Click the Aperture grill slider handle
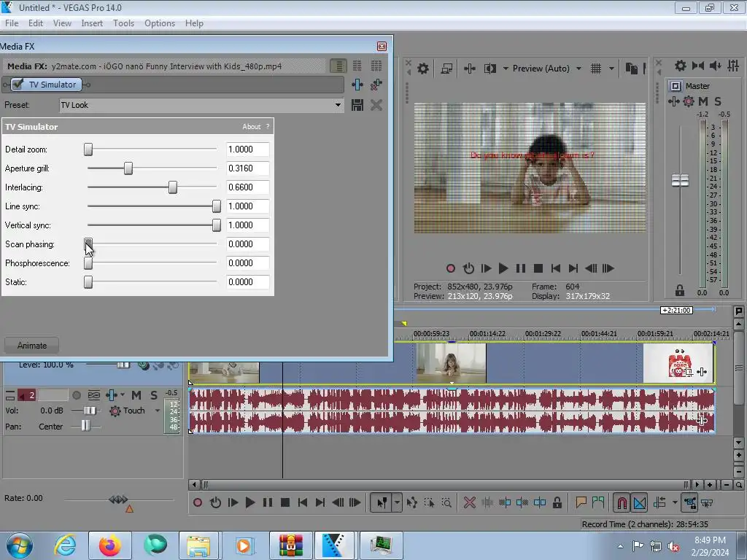The height and width of the screenshot is (560, 747). [x=128, y=168]
